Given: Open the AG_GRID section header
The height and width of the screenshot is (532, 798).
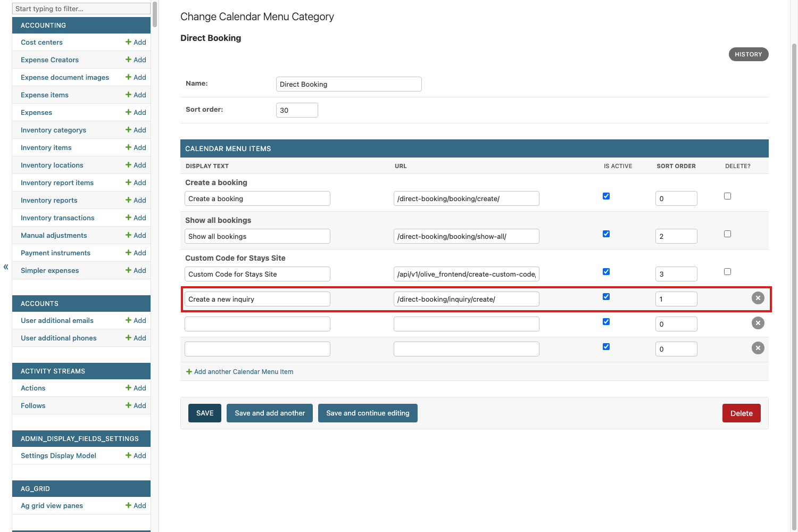Looking at the screenshot, I should [x=35, y=488].
